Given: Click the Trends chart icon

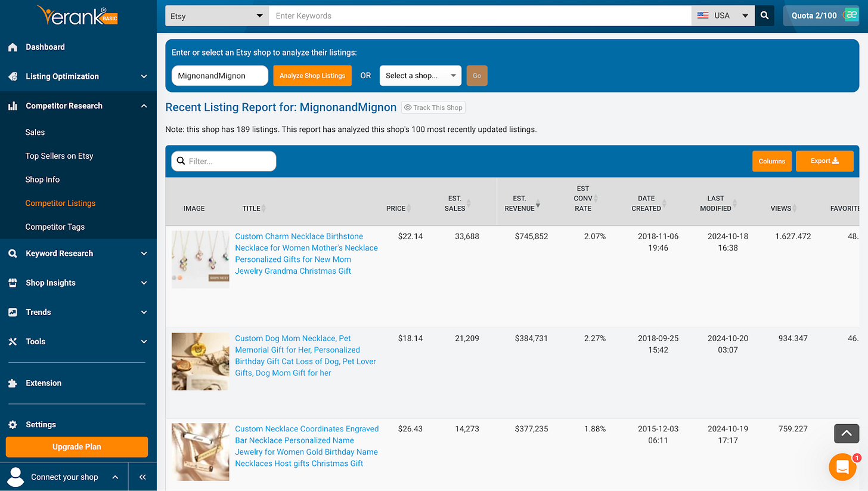Looking at the screenshot, I should [x=13, y=312].
